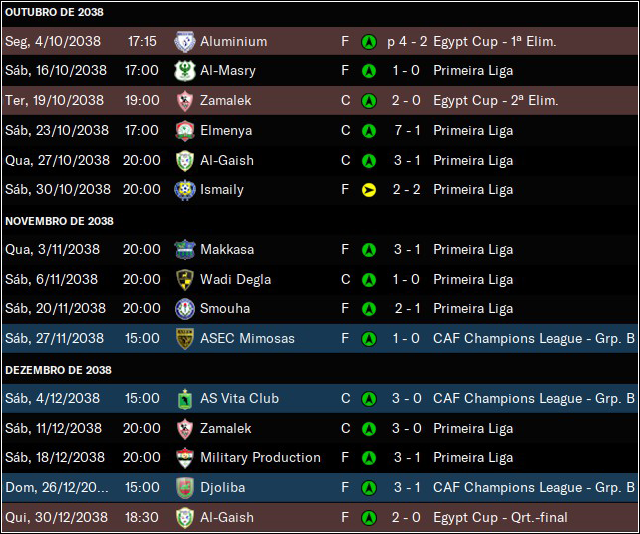
Task: Open the Military Production team link
Action: [260, 458]
